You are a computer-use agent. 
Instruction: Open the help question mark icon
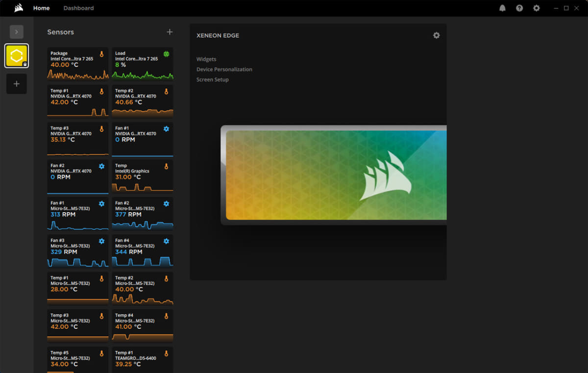point(519,8)
